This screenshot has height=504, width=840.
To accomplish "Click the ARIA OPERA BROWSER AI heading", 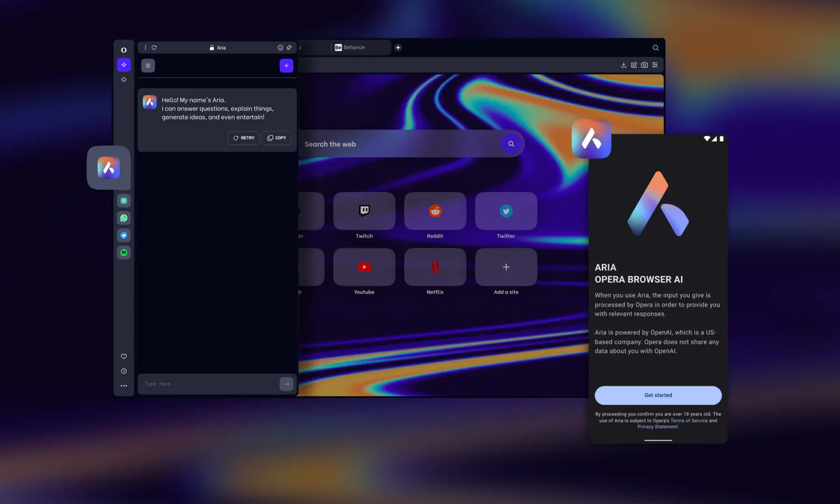I will 638,273.
